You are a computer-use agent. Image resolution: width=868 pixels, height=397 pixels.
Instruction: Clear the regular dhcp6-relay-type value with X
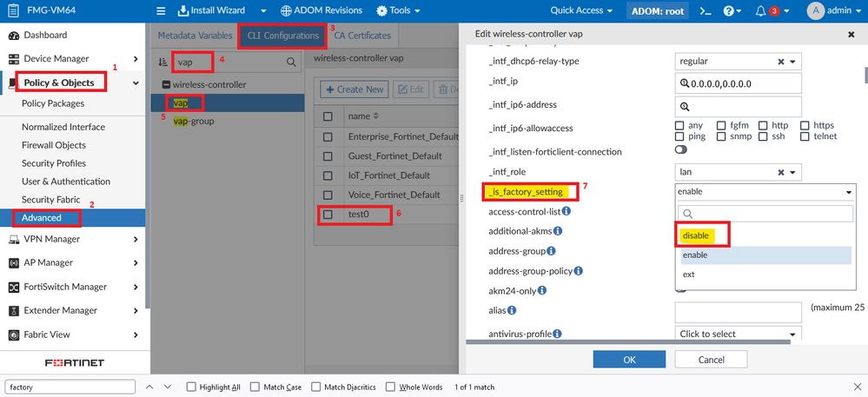tap(780, 62)
